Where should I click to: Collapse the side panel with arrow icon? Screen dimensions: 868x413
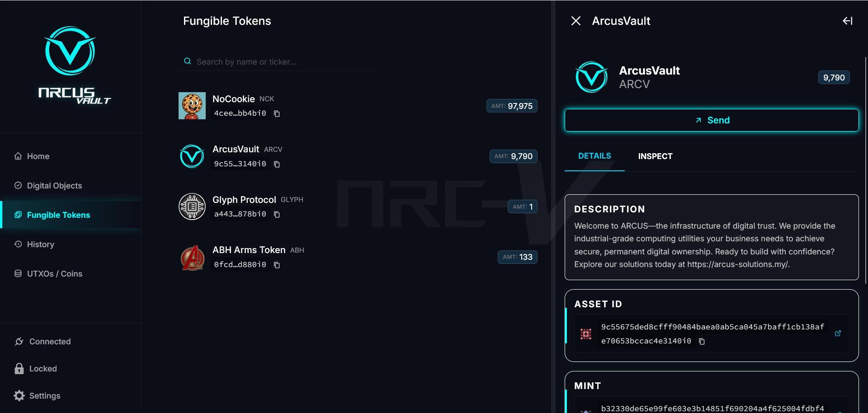847,21
